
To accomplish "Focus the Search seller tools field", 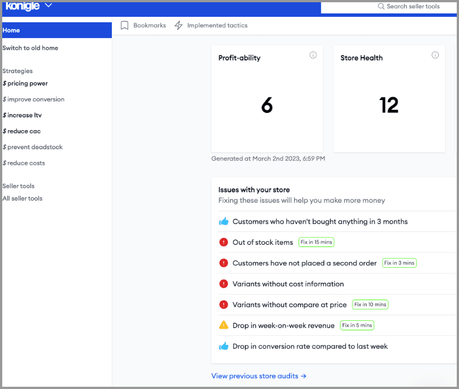I will pos(389,7).
